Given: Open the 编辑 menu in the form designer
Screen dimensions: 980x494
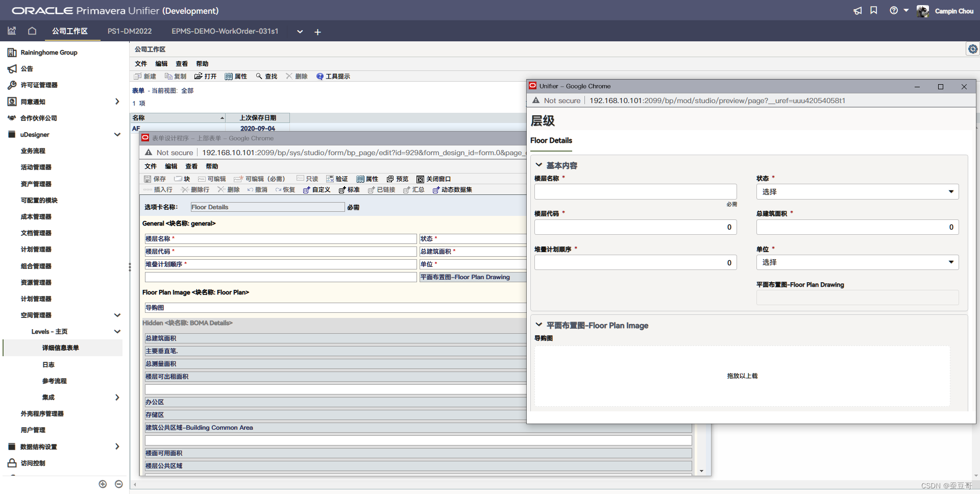Looking at the screenshot, I should tap(171, 166).
